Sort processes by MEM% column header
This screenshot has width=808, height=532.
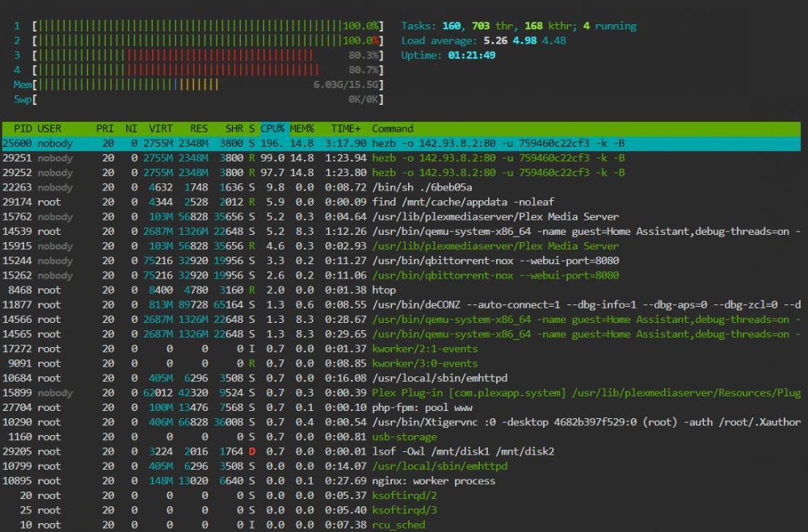click(302, 128)
